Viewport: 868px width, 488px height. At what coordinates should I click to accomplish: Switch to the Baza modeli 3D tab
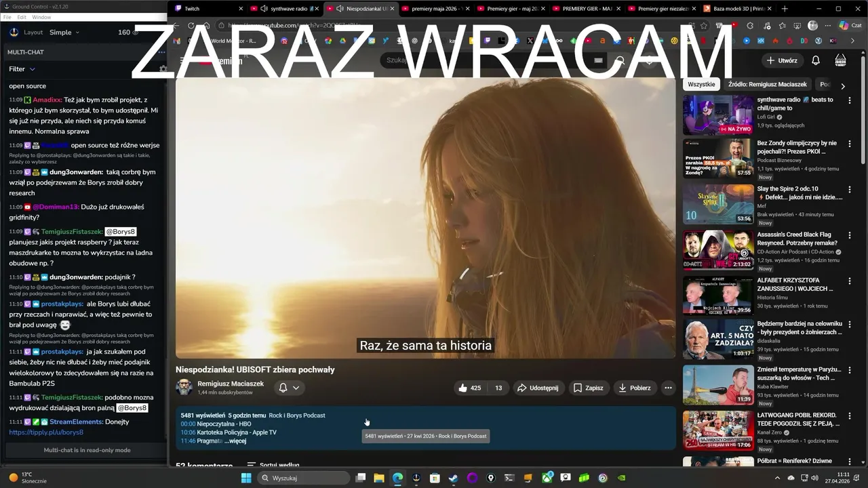pos(738,9)
